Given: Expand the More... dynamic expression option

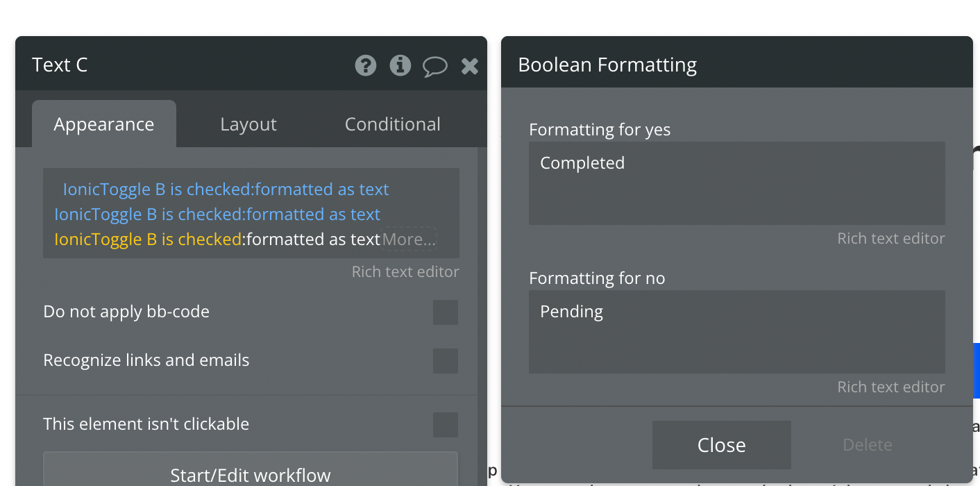Looking at the screenshot, I should [x=409, y=240].
